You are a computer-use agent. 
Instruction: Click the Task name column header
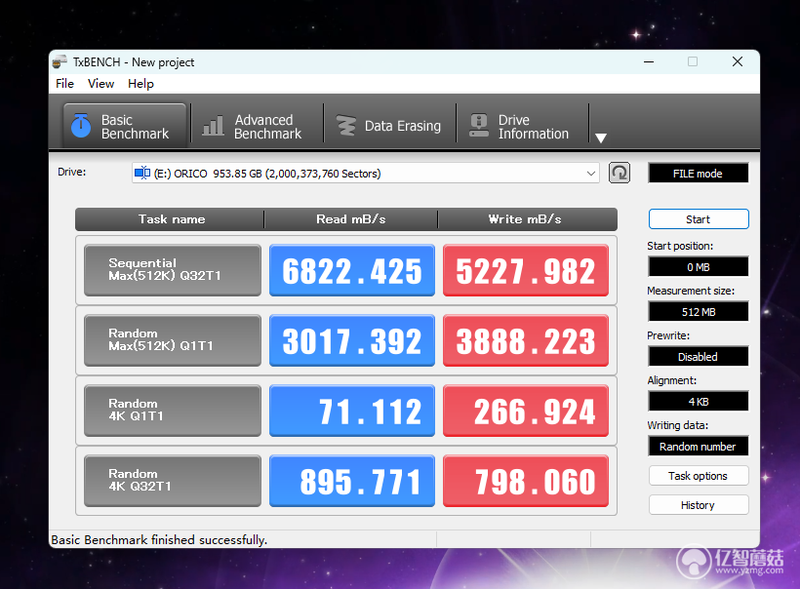171,219
